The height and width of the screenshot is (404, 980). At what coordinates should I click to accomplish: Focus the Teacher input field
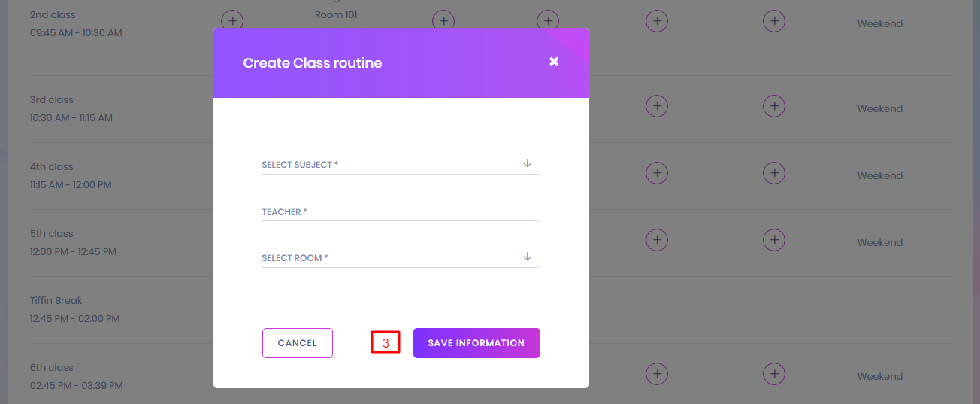tap(401, 212)
